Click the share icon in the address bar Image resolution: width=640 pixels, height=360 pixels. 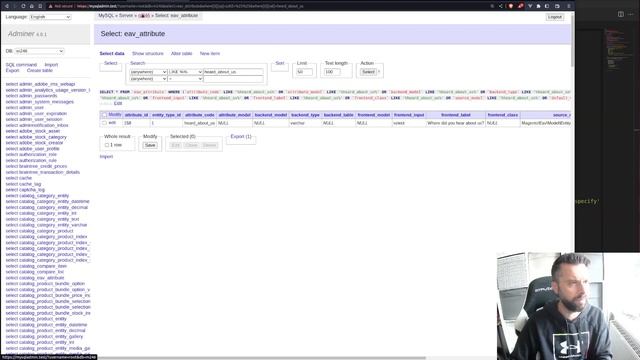501,6
